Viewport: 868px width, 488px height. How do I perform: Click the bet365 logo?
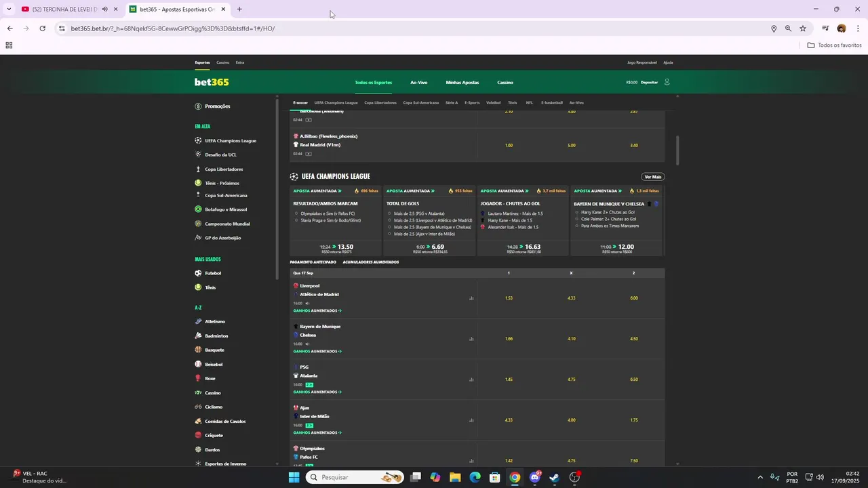[x=212, y=82]
